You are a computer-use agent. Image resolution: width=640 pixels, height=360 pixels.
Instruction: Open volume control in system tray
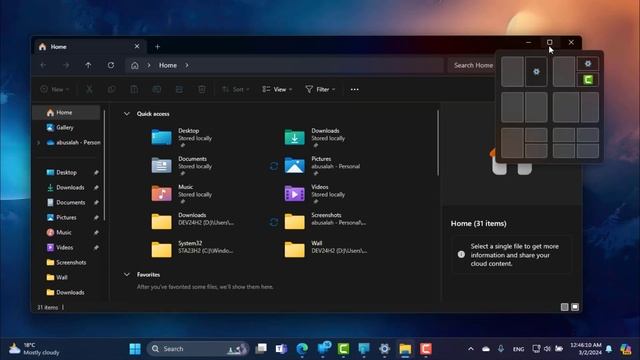pos(547,349)
